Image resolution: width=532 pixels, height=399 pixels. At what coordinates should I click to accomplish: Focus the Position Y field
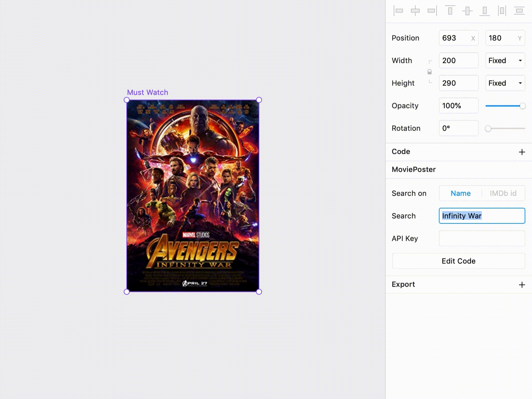(505, 38)
